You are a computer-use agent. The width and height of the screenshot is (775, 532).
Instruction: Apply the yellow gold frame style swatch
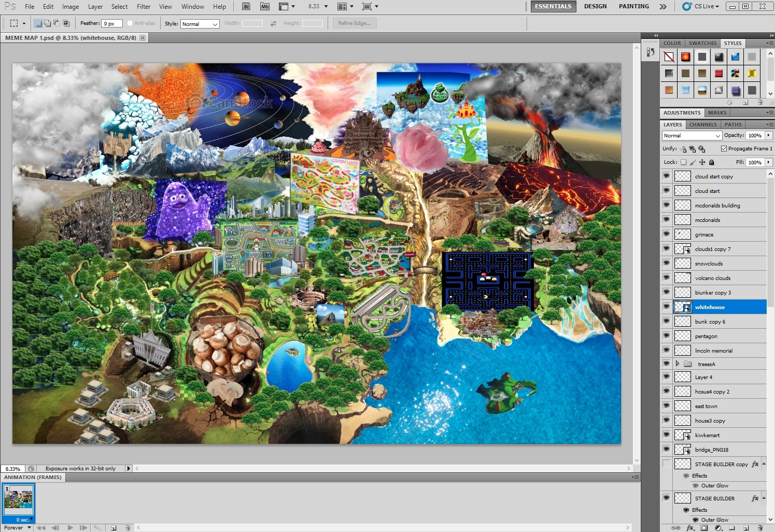(x=752, y=74)
